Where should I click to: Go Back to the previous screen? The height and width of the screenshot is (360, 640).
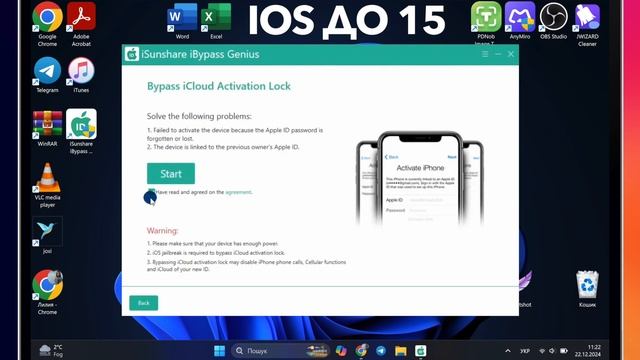[x=144, y=303]
